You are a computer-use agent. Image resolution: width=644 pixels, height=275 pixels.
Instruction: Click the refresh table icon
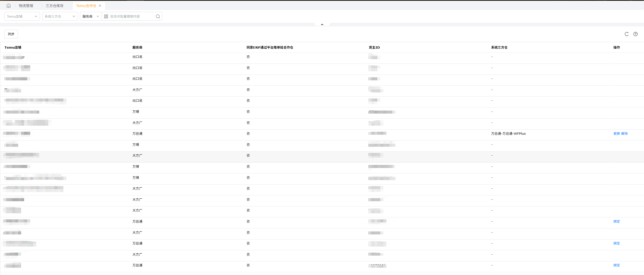tap(626, 34)
